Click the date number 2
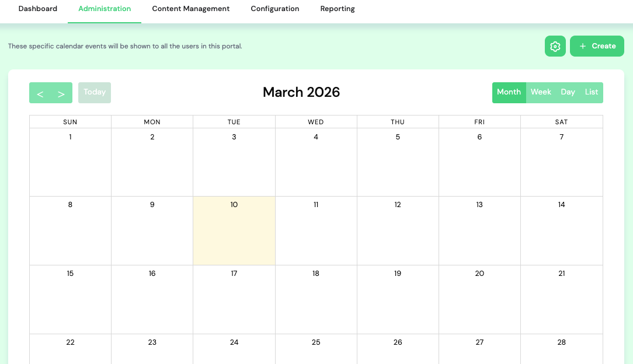This screenshot has width=633, height=364. pyautogui.click(x=152, y=137)
